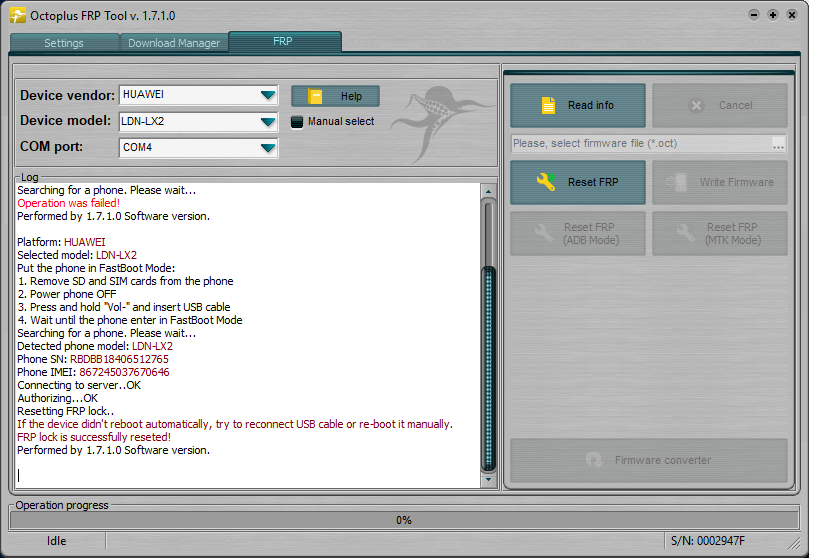Click the yellow Help book icon
The width and height of the screenshot is (819, 558).
(315, 97)
